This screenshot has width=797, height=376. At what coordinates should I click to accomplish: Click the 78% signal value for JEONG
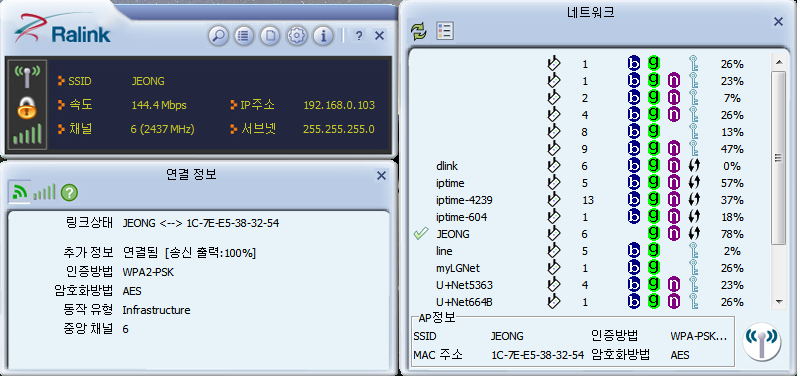732,234
